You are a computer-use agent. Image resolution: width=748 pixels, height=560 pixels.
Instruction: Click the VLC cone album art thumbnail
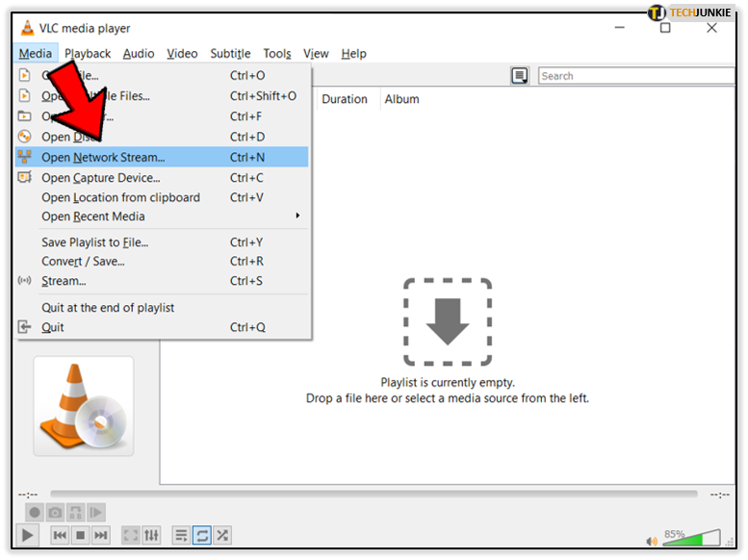coord(84,406)
